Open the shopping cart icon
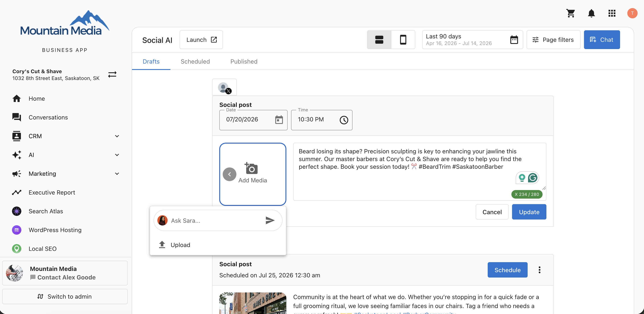Screen dimensions: 644x314 click(x=571, y=13)
